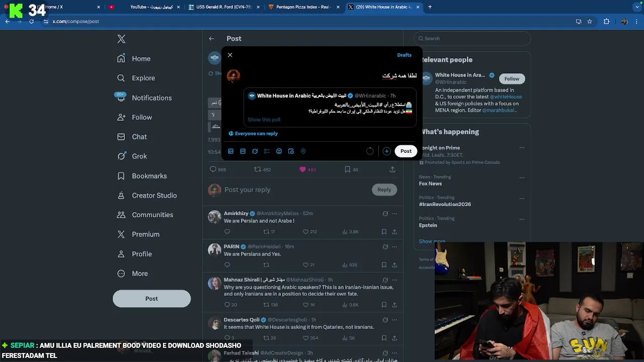Open more options for #IranRevolution2026 trend

coord(522,198)
